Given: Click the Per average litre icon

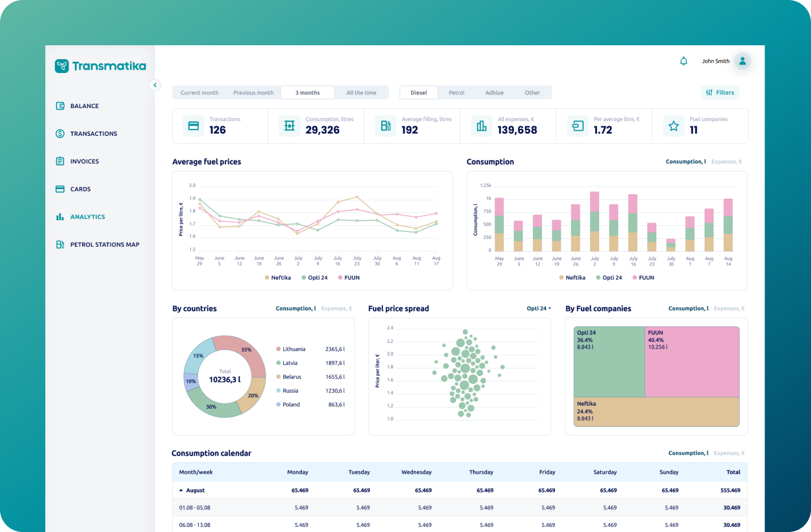Looking at the screenshot, I should 578,126.
